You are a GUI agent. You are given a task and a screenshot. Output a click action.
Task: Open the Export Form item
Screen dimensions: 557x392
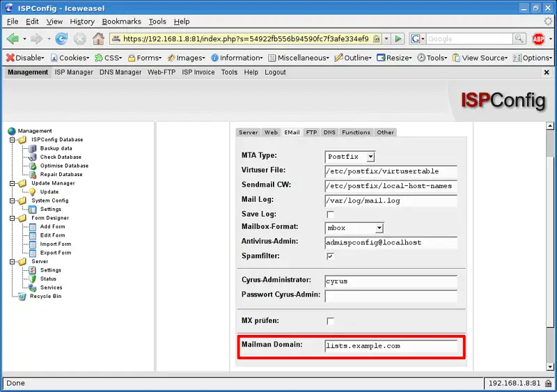click(56, 253)
